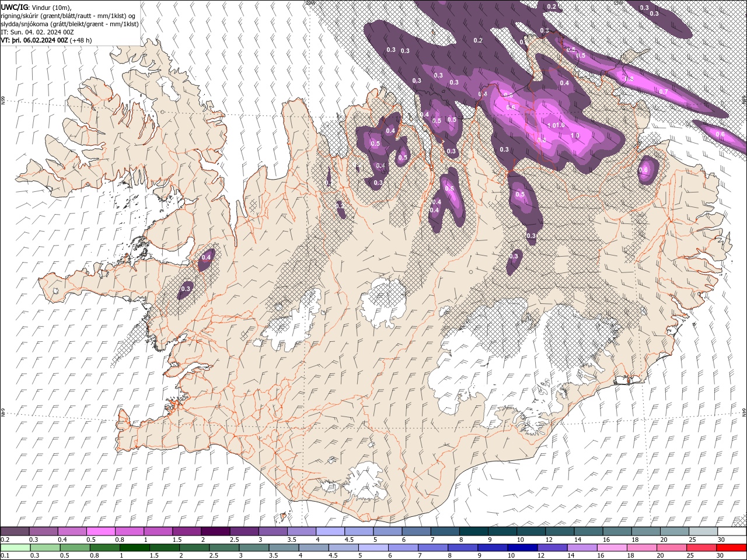Select the lower-row swatch between 4 and 4.5
This screenshot has width=747, height=560.
tap(314, 548)
